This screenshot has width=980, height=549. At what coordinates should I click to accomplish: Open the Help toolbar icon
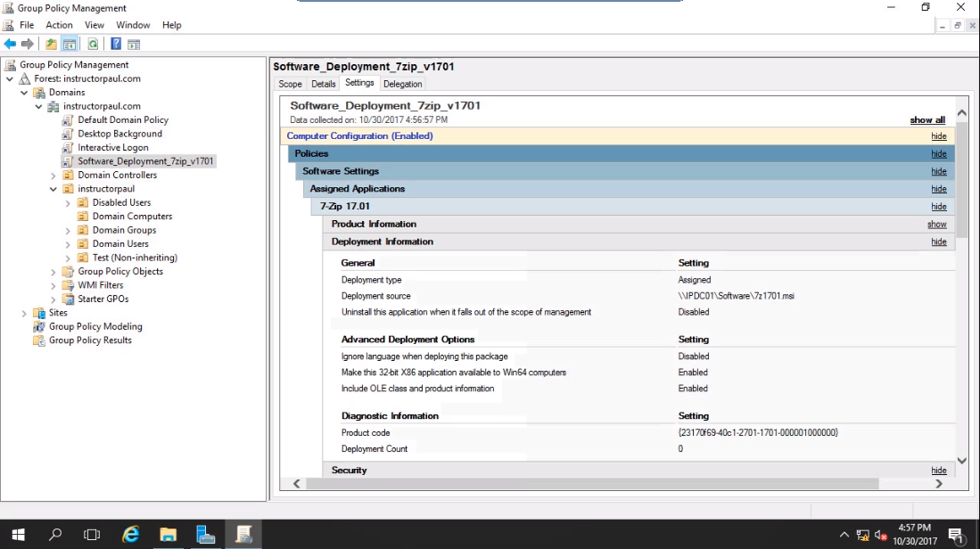[116, 44]
